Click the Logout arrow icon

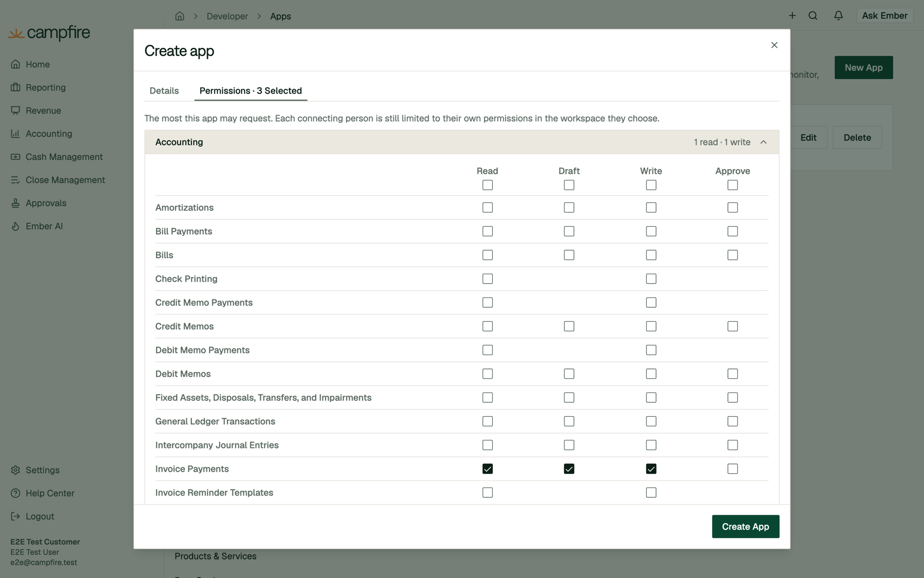coord(15,516)
